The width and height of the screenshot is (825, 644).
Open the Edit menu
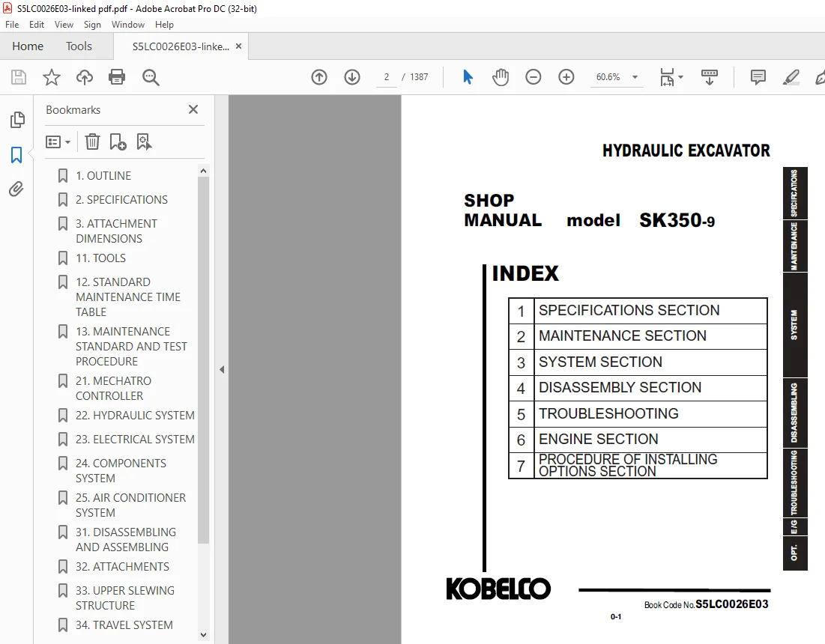36,25
